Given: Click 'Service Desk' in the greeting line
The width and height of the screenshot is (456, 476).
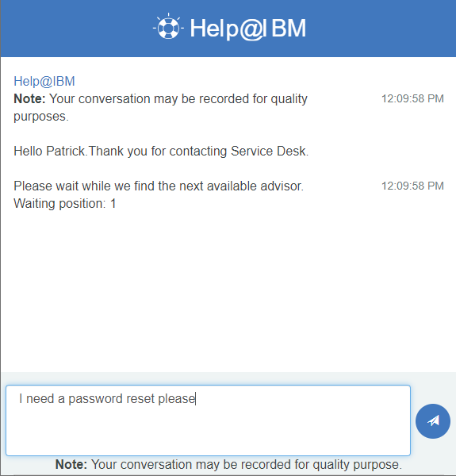Looking at the screenshot, I should point(270,152).
